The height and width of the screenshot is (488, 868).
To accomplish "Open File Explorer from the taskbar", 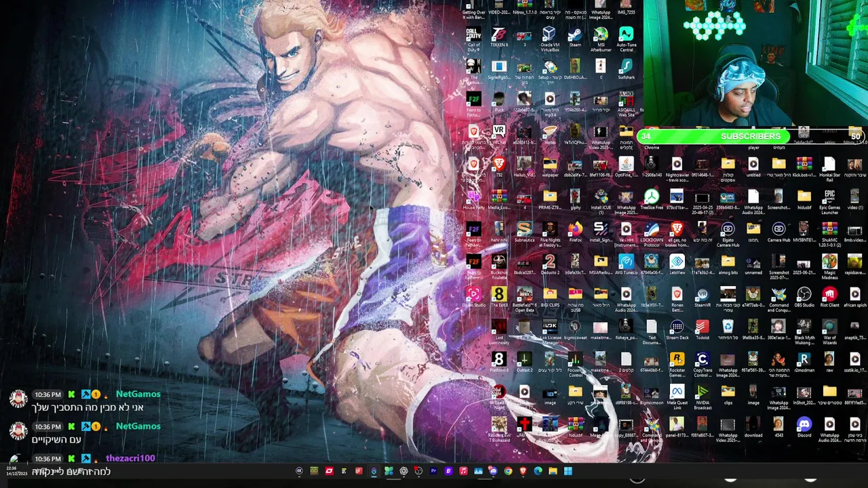I will (x=553, y=471).
